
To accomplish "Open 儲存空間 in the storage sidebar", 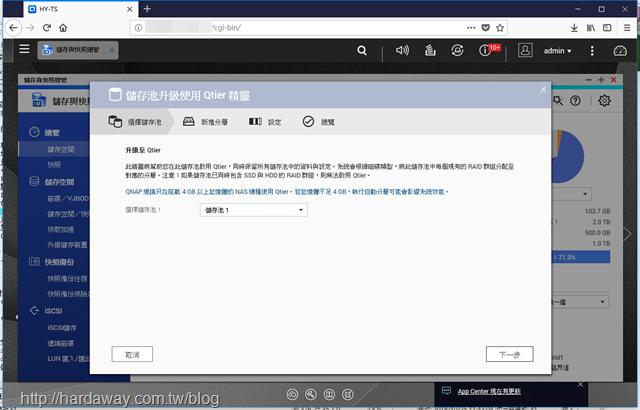I will (x=61, y=149).
